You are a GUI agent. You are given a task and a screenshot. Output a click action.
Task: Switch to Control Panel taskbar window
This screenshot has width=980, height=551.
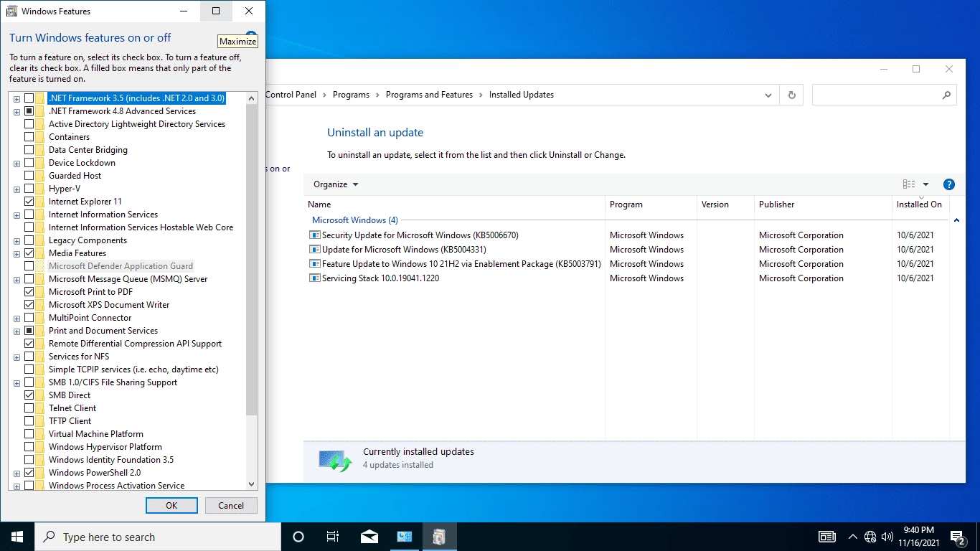(405, 537)
